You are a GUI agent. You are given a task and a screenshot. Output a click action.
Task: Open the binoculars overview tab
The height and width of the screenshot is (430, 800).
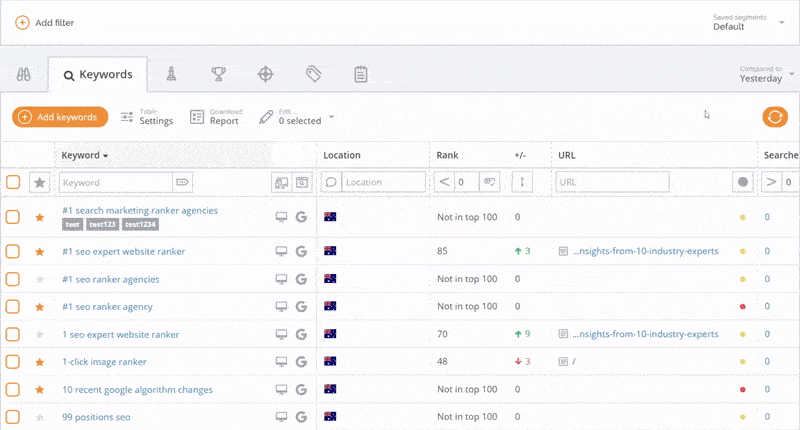(23, 74)
